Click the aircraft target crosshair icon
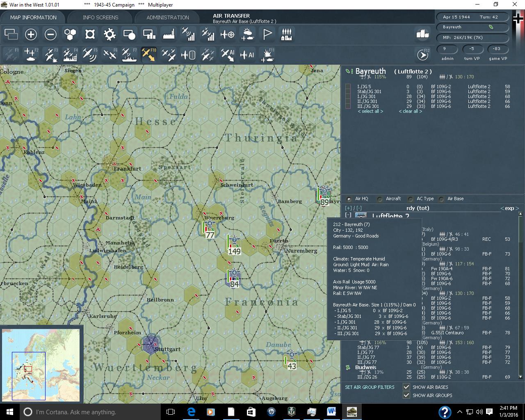This screenshot has width=525, height=420. pyautogui.click(x=228, y=34)
